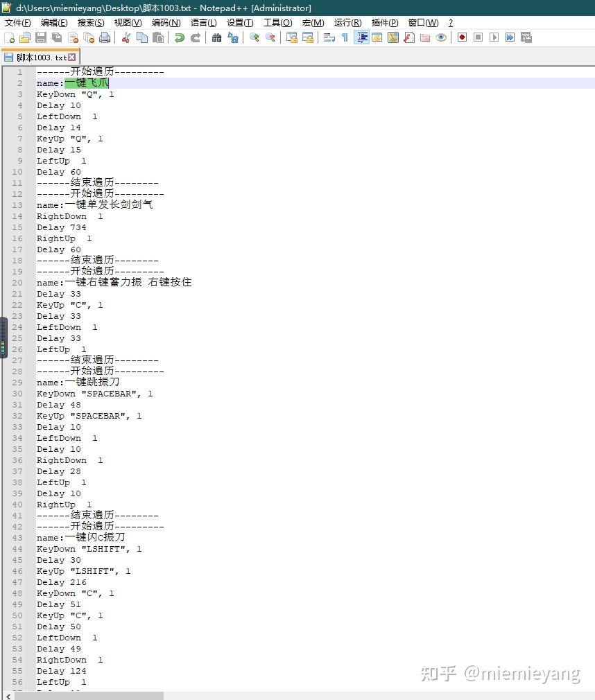Open the Document Map toolbar icon
Screen dimensions: 595x700
point(393,38)
